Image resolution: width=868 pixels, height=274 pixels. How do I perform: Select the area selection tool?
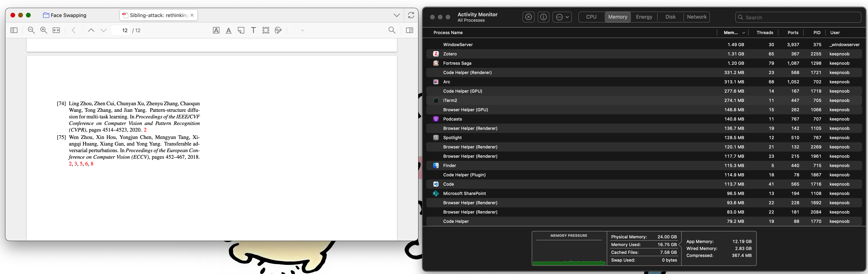click(x=265, y=30)
